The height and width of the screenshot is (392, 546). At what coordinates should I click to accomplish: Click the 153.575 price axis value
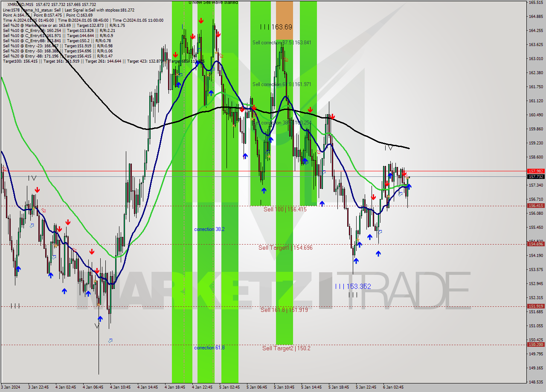click(536, 270)
